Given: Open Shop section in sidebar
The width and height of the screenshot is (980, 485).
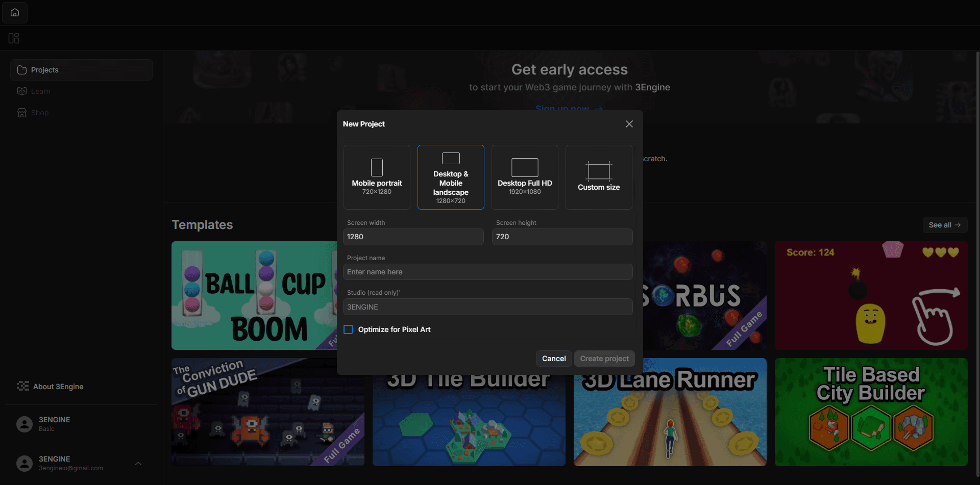Looking at the screenshot, I should pyautogui.click(x=82, y=113).
